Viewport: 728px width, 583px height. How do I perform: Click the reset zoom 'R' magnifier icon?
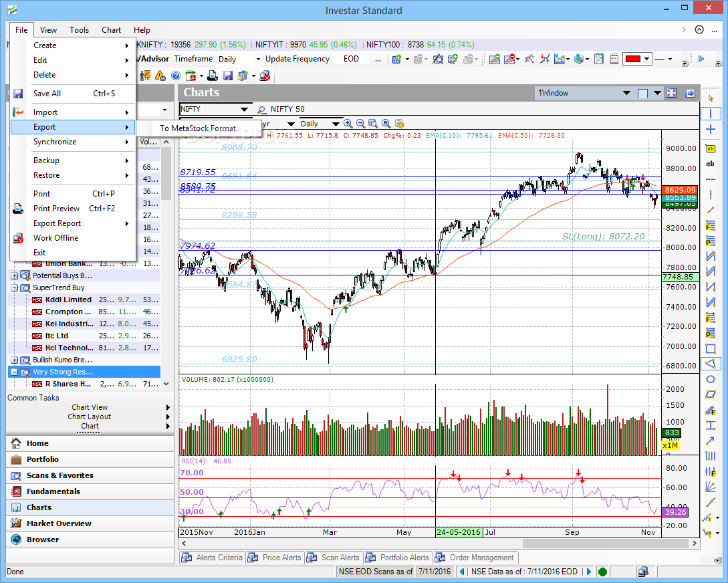pos(386,124)
